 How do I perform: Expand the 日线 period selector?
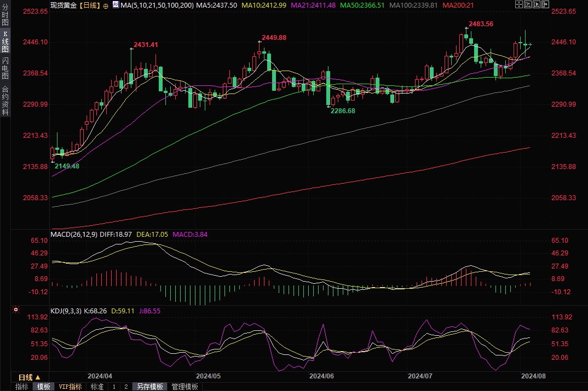[x=30, y=377]
